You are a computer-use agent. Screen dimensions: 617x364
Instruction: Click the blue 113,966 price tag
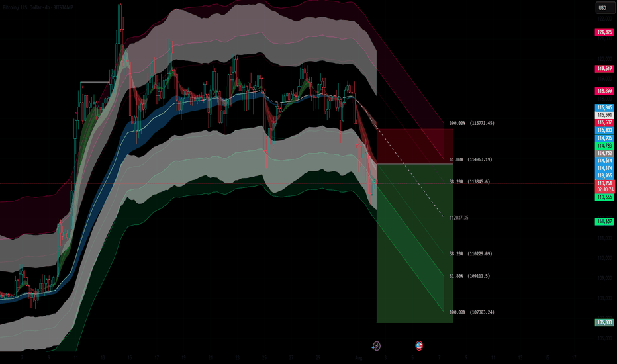pyautogui.click(x=604, y=176)
